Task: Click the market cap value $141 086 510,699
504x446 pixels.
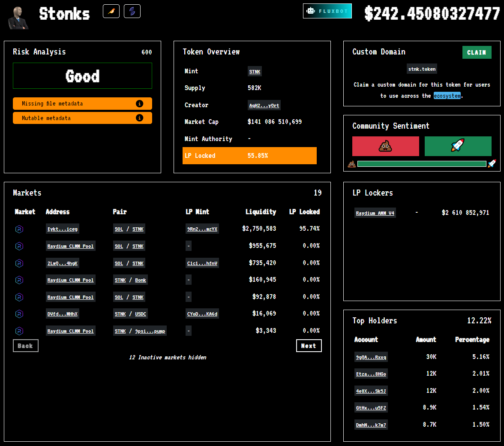Action: tap(274, 121)
